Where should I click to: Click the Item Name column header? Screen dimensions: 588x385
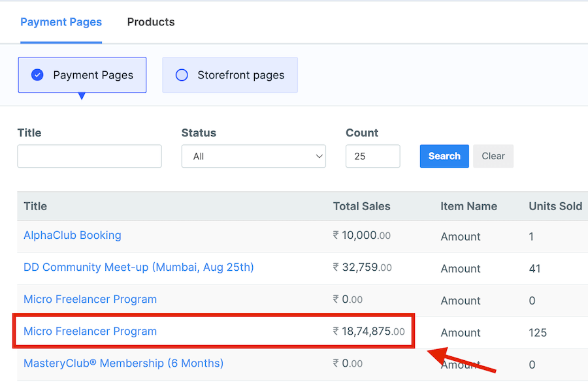coord(468,206)
